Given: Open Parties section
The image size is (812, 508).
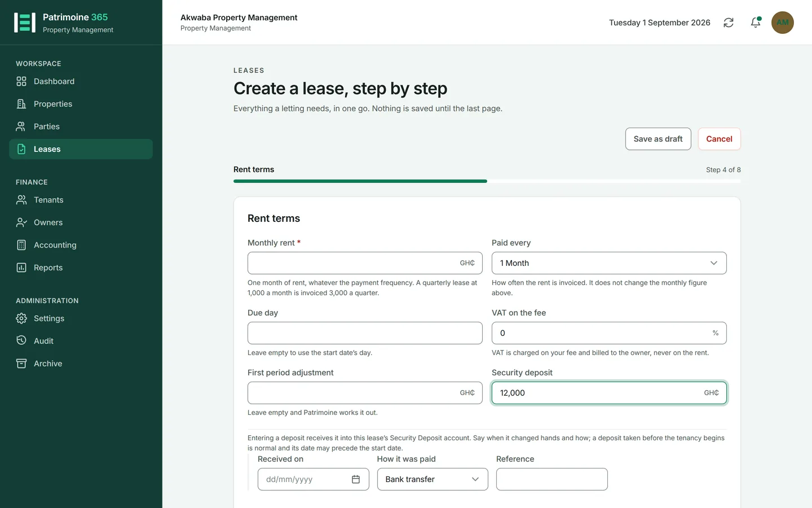Looking at the screenshot, I should pyautogui.click(x=81, y=126).
